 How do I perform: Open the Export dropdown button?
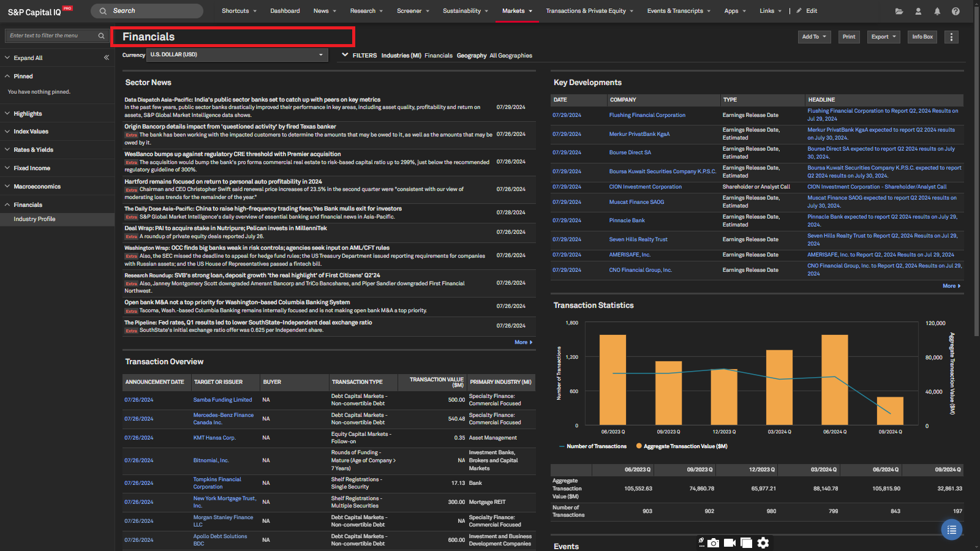pos(883,37)
